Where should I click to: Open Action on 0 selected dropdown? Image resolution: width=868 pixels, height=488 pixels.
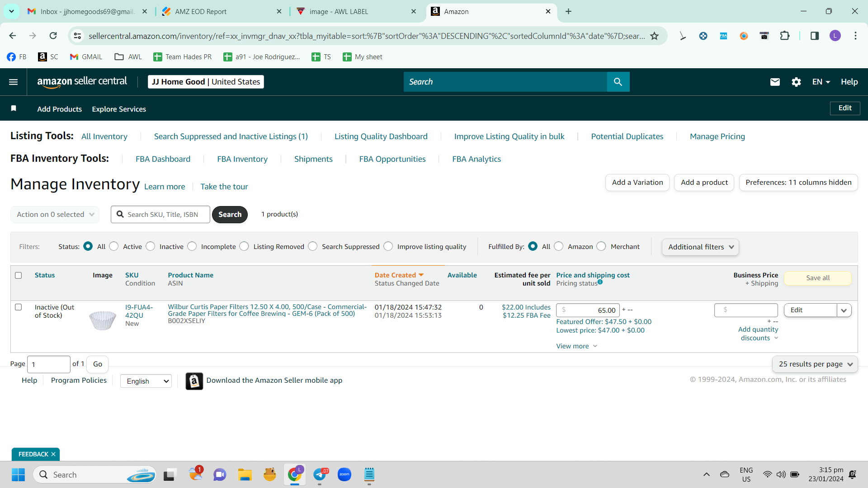click(x=55, y=214)
